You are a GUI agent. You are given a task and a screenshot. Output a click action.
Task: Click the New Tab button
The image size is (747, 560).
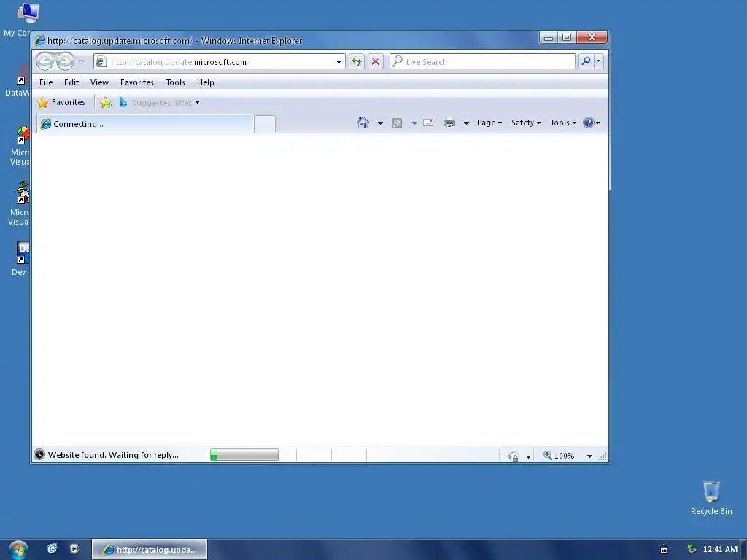coord(264,124)
